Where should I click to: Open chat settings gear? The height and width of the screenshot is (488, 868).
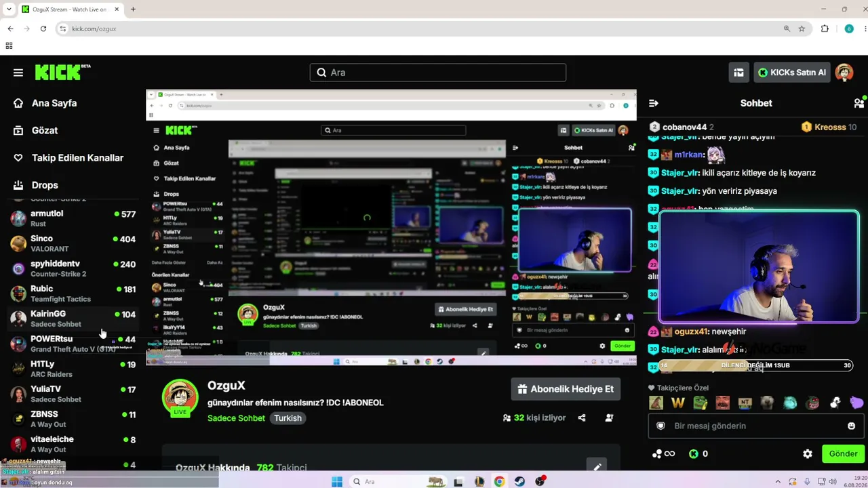tap(808, 453)
